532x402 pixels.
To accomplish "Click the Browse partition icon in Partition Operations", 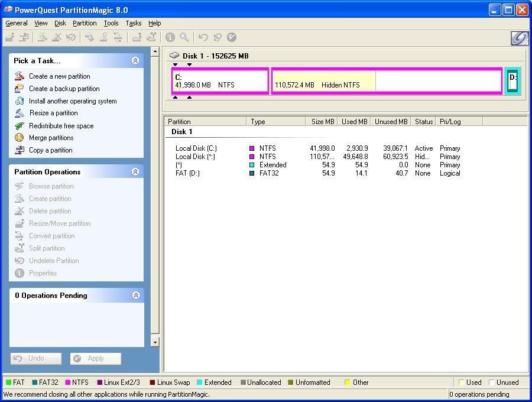I will [20, 186].
